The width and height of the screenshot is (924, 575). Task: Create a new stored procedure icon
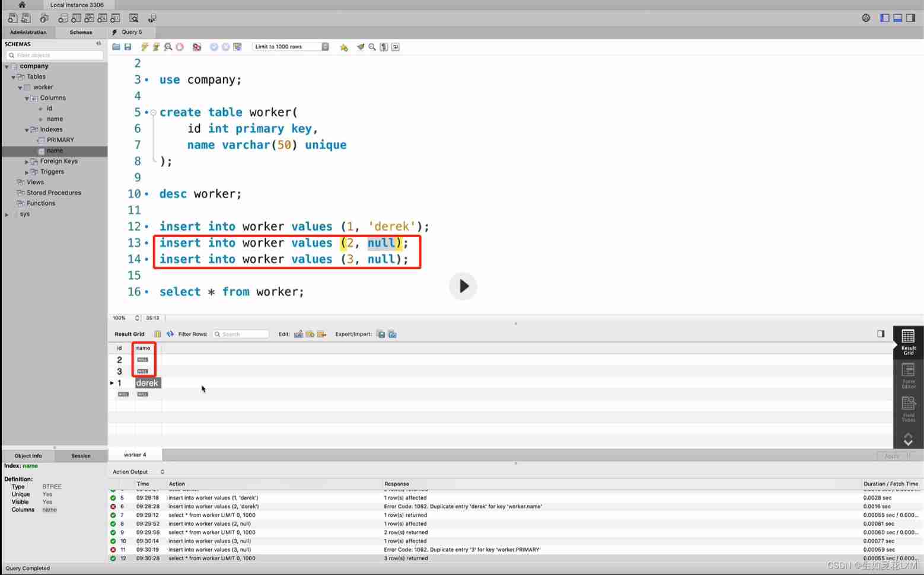pyautogui.click(x=102, y=18)
